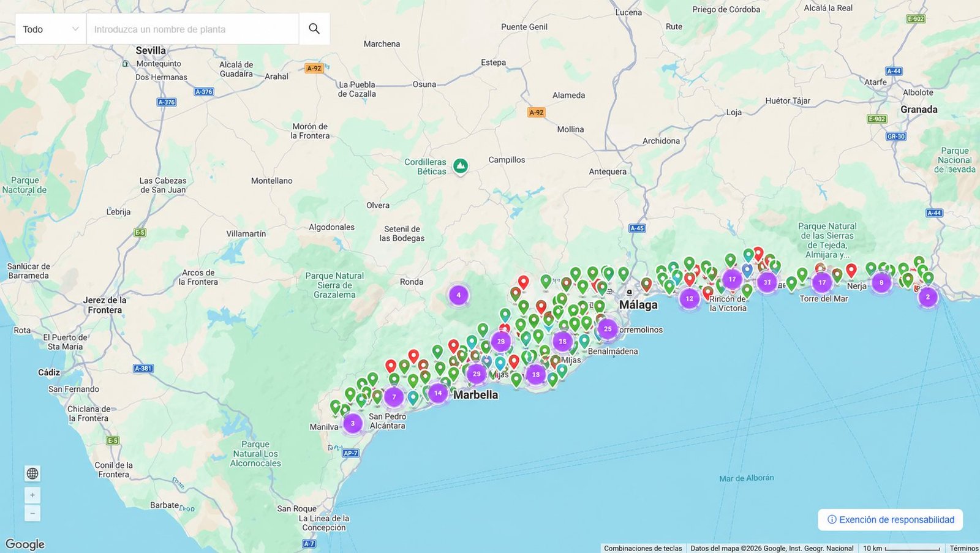Click the Parque Natural Sierra de Grazalema label
980x553 pixels.
(334, 285)
